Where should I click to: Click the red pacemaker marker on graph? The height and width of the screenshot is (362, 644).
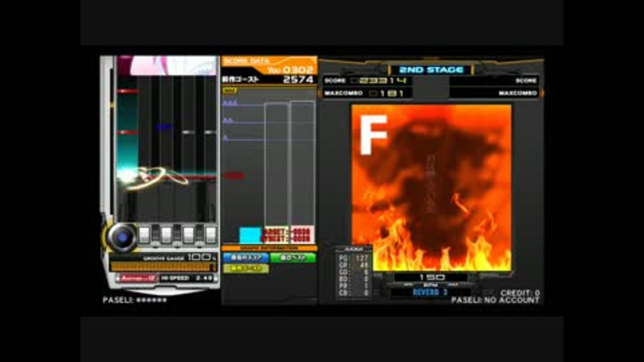click(233, 176)
